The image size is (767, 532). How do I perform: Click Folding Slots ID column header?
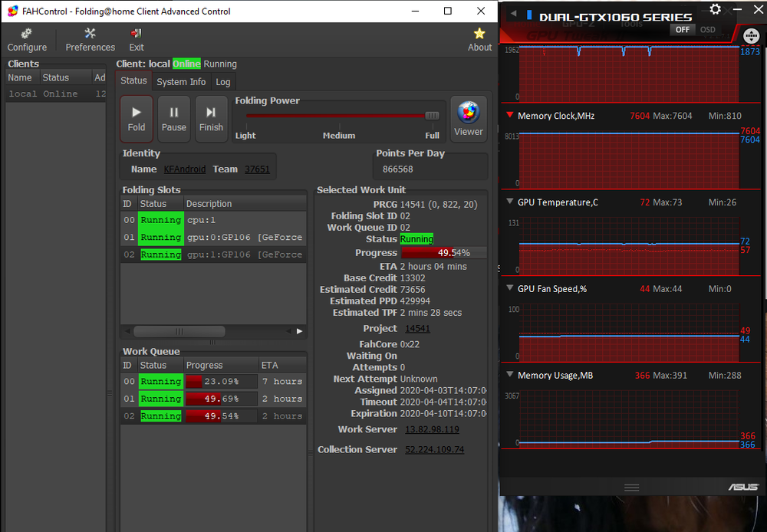[127, 203]
